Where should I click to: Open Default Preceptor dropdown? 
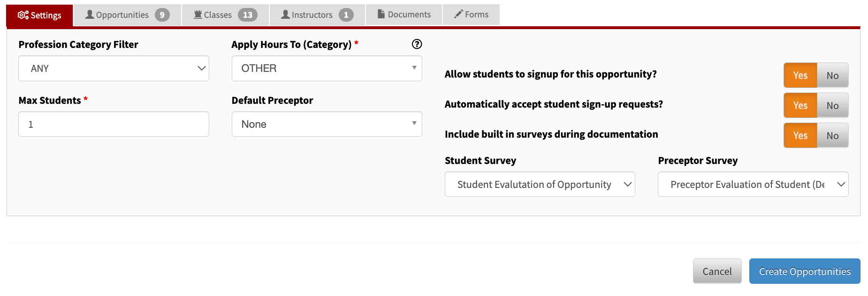(327, 124)
